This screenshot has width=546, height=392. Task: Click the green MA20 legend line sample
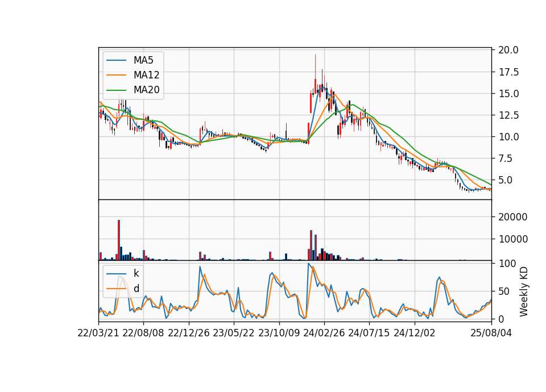pyautogui.click(x=116, y=90)
